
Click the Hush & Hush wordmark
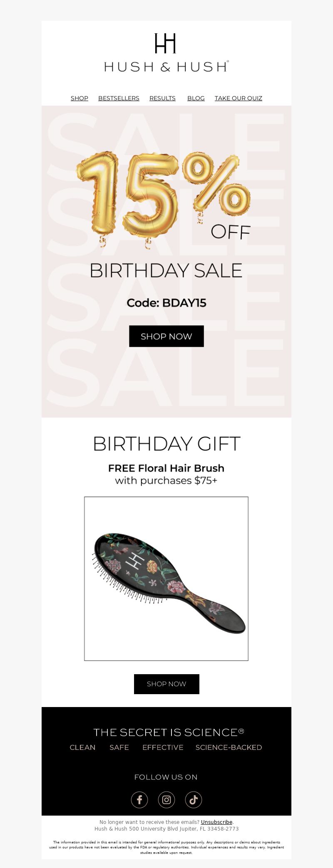[x=166, y=67]
